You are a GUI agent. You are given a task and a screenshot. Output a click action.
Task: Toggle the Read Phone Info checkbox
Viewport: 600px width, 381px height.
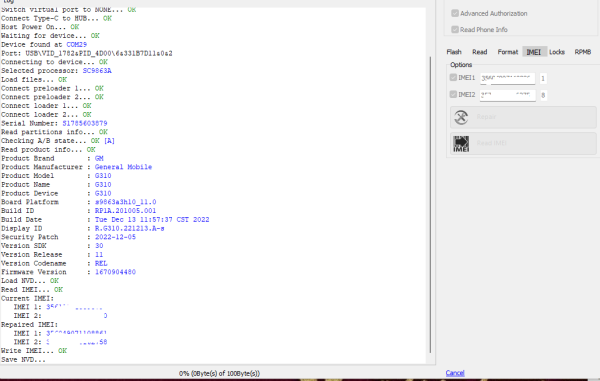455,29
